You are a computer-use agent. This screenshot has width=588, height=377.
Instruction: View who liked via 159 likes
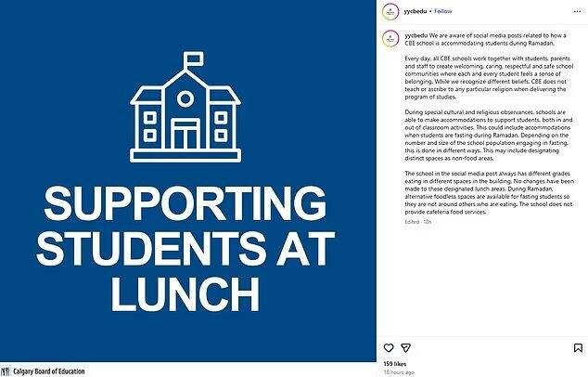click(394, 362)
